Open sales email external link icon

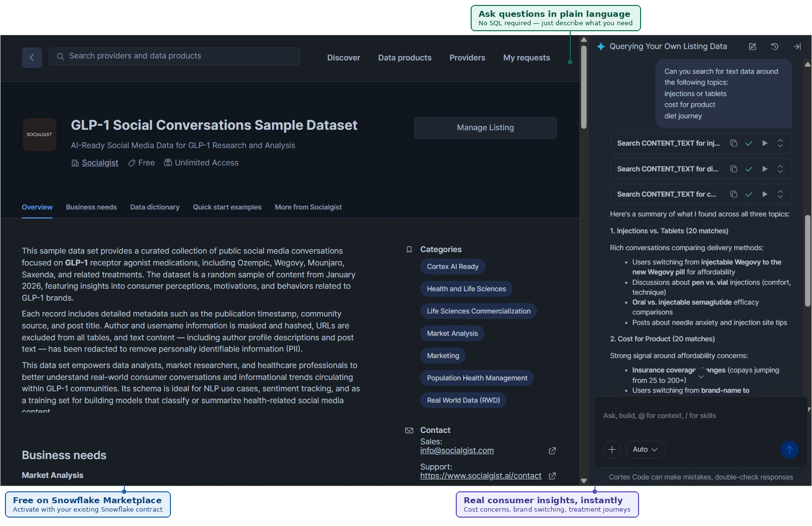coord(552,451)
